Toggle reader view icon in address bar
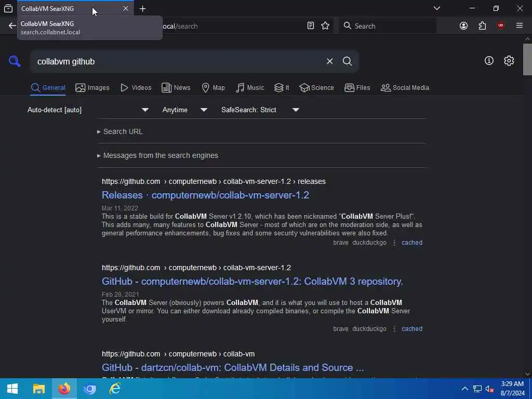 [x=311, y=26]
